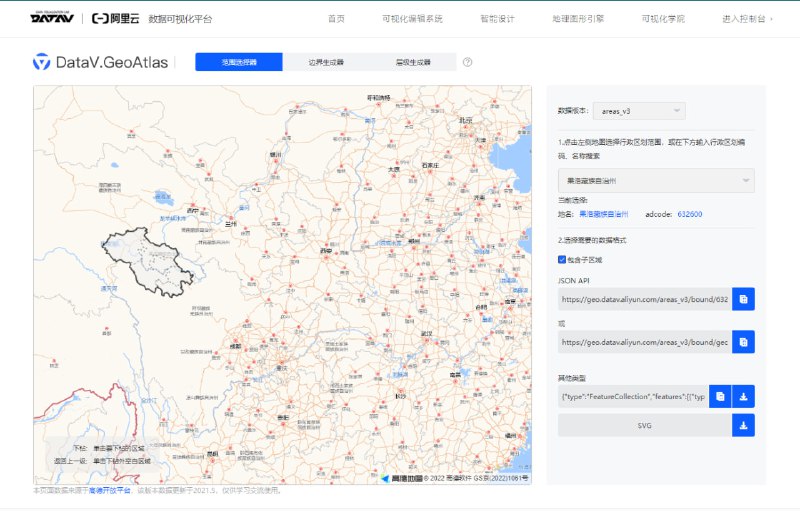Click the 阿里云 Alibaba Cloud logo
This screenshot has width=800, height=511.
point(115,19)
